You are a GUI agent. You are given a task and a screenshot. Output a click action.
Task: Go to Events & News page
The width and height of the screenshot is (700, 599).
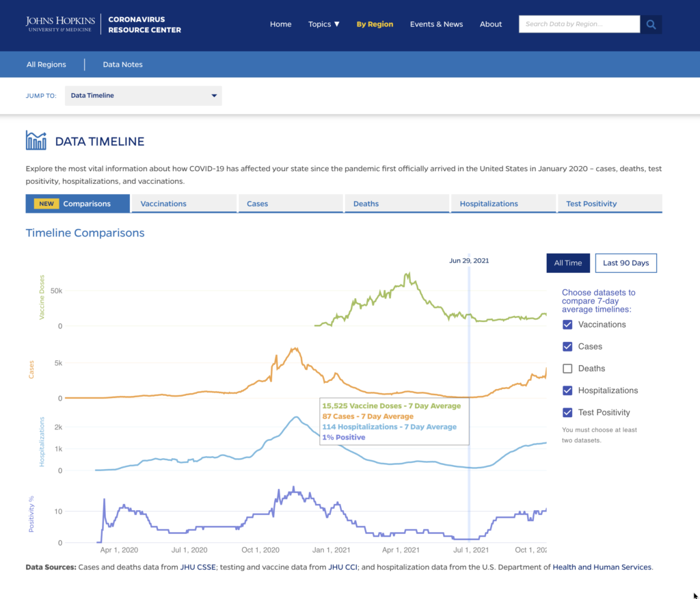pyautogui.click(x=436, y=24)
